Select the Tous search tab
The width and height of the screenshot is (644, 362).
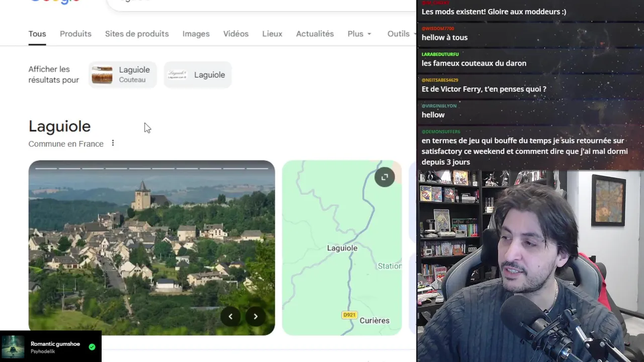pyautogui.click(x=37, y=34)
